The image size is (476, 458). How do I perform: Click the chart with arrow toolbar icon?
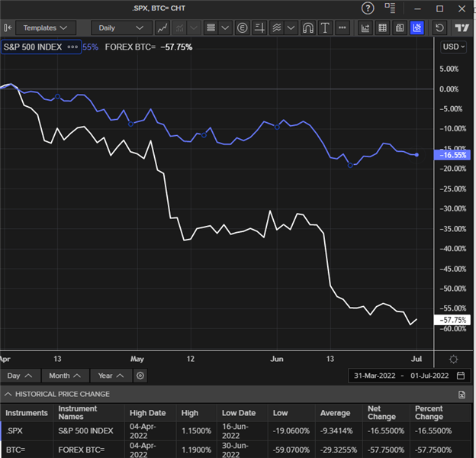click(365, 28)
